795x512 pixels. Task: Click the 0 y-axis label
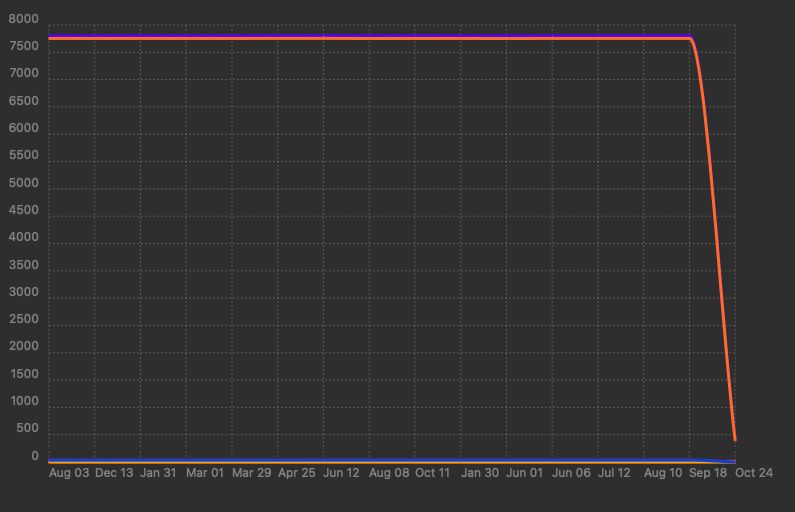(35, 456)
